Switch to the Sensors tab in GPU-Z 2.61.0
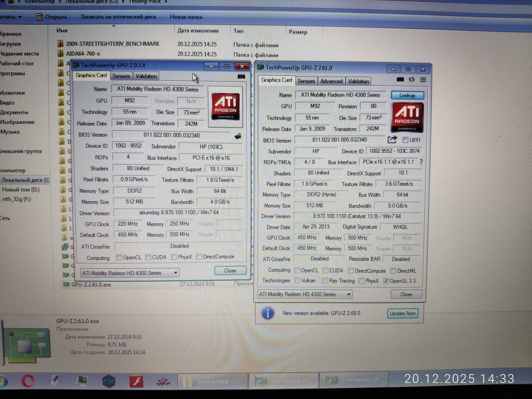The height and width of the screenshot is (399, 532). (x=306, y=81)
